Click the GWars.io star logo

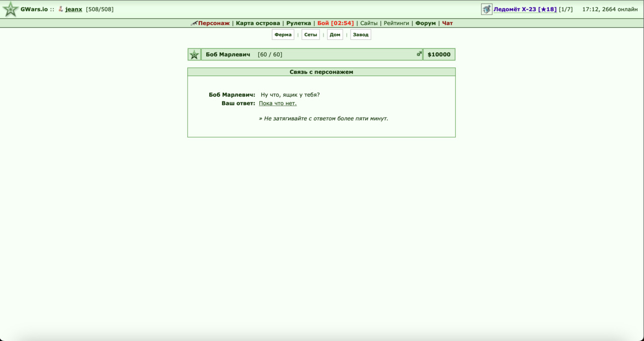[x=11, y=9]
